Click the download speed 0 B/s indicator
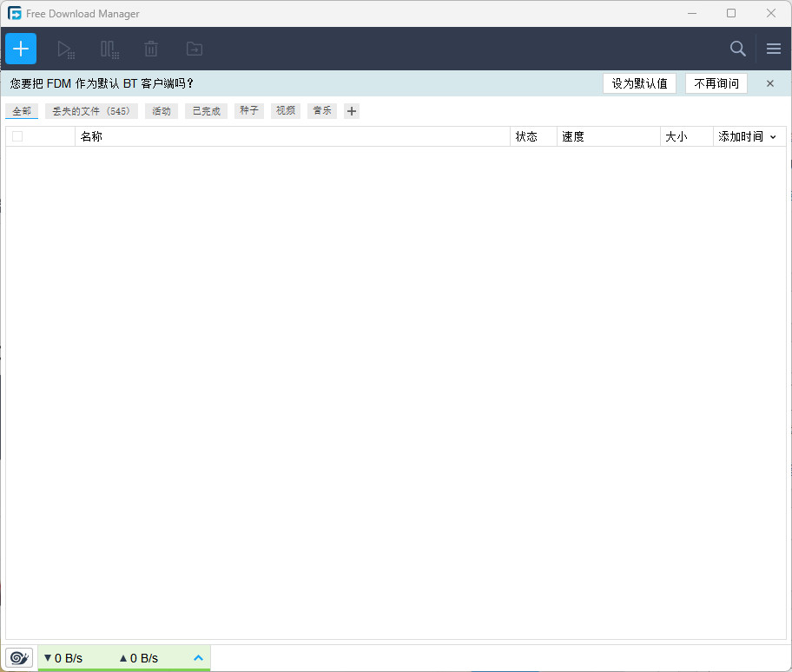The height and width of the screenshot is (672, 792). pos(63,658)
